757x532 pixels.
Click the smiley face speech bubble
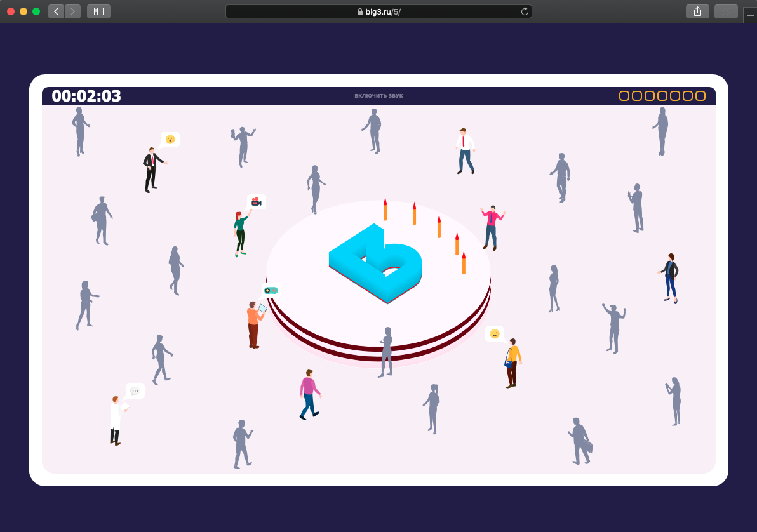pos(494,334)
